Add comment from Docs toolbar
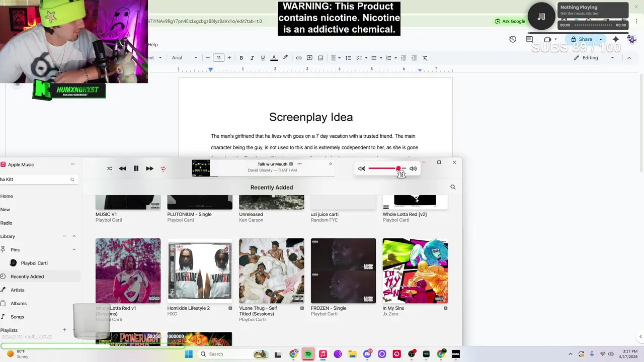Viewport: 644px width, 362px height. (309, 58)
